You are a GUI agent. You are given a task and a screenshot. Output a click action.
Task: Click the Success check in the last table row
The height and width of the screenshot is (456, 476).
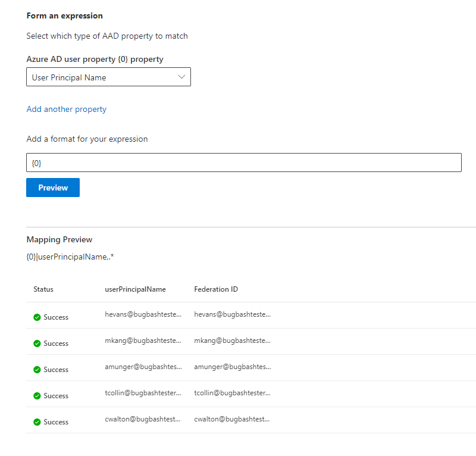point(36,421)
